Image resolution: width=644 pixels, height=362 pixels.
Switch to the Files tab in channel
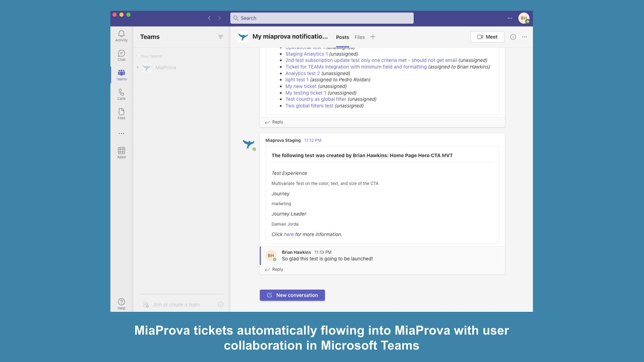coord(360,37)
